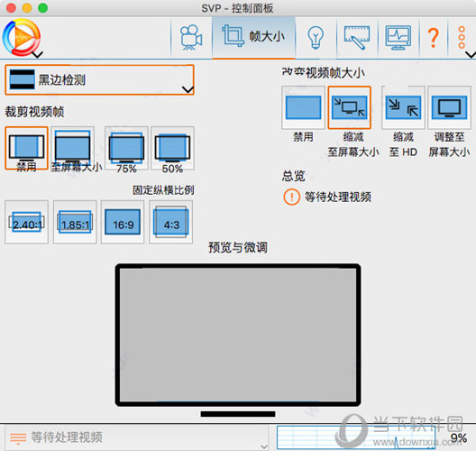476x451 pixels.
Task: Open the video camera profiles tab
Action: point(191,38)
